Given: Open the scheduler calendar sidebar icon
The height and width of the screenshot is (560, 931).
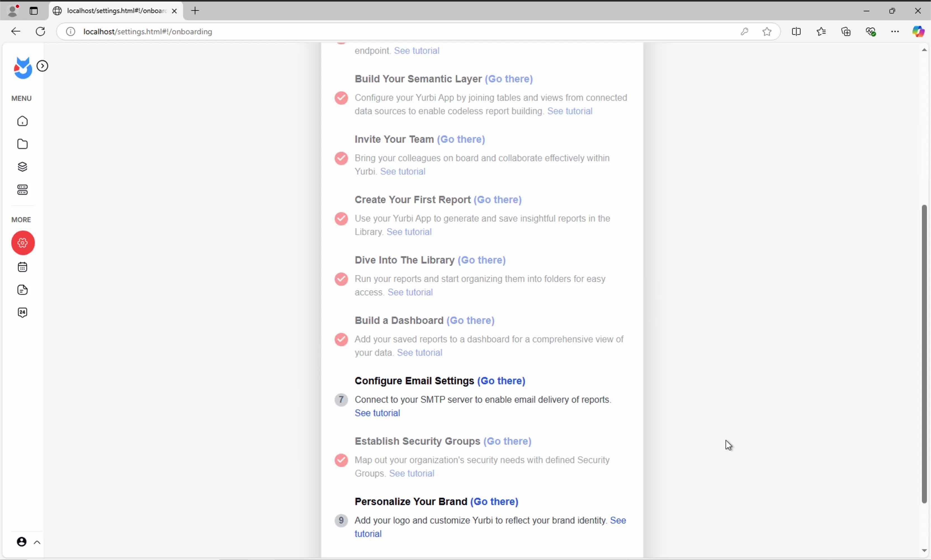Looking at the screenshot, I should [x=23, y=267].
